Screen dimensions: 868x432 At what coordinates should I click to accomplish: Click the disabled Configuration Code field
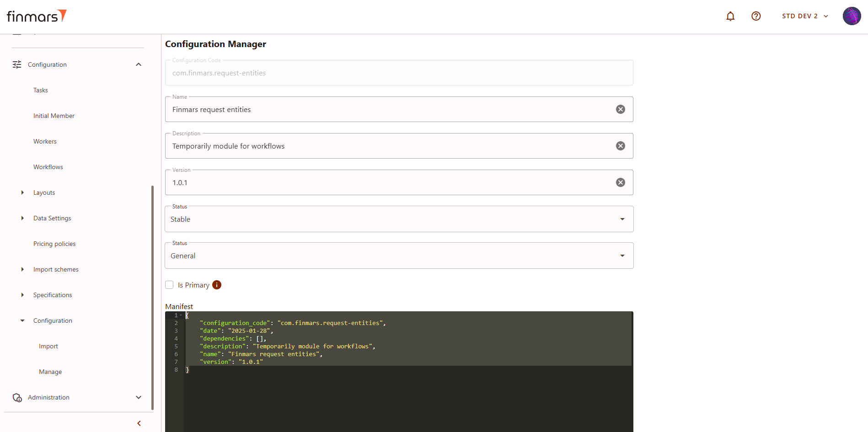[x=399, y=73]
